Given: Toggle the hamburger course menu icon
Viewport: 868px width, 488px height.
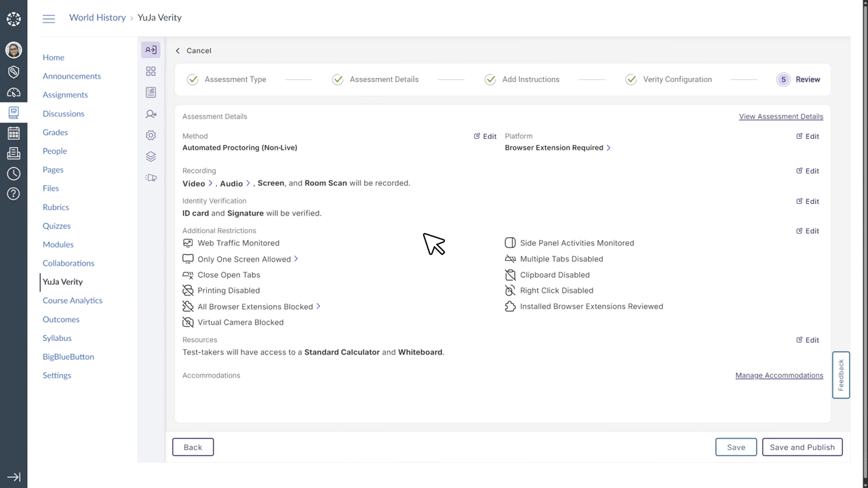Looking at the screenshot, I should (x=49, y=18).
